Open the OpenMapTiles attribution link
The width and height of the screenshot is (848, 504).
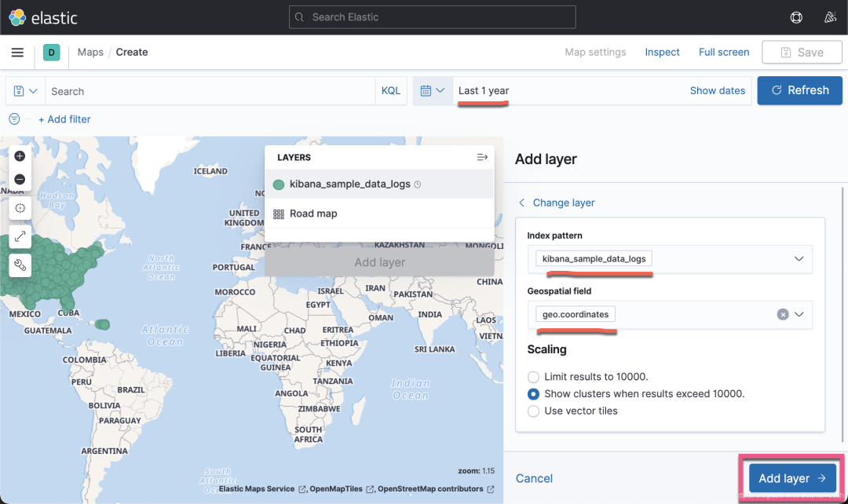click(x=342, y=489)
